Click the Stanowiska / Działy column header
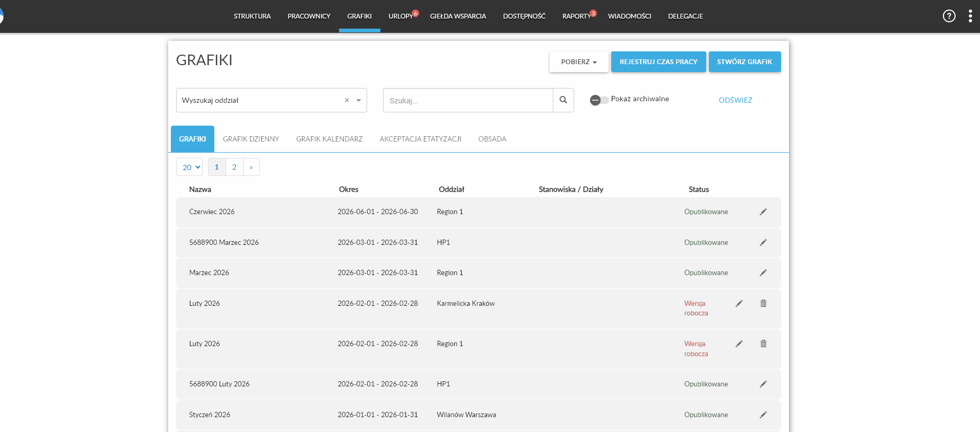980x432 pixels. (x=571, y=189)
